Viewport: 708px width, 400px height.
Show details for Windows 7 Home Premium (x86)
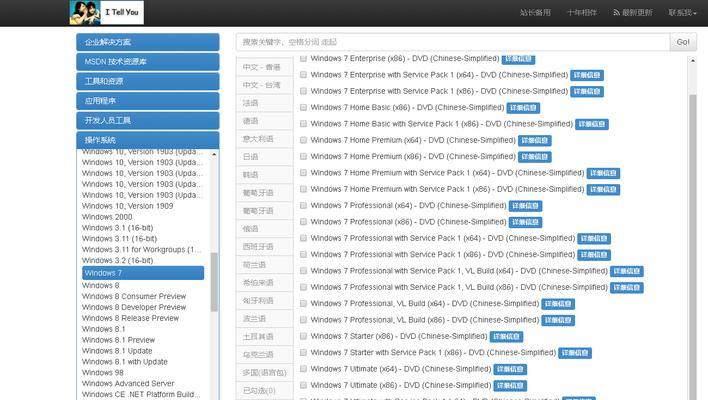point(535,157)
